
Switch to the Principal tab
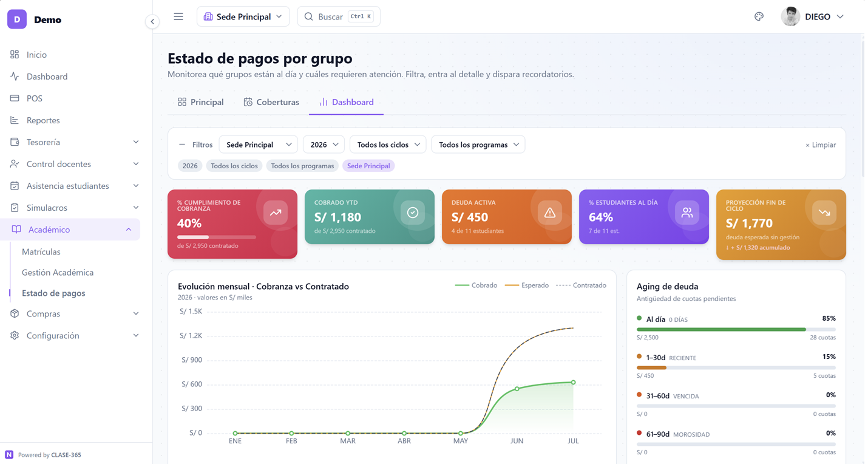tap(200, 102)
